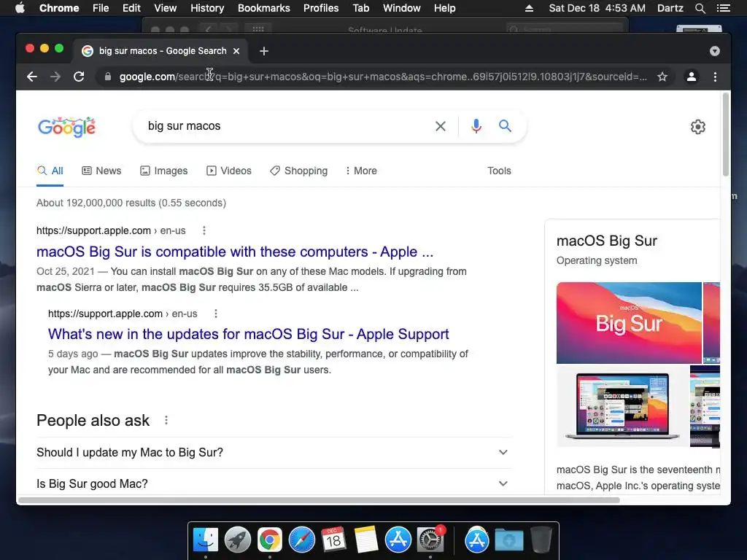Open the Chrome profile avatar icon
The height and width of the screenshot is (560, 747).
(692, 77)
